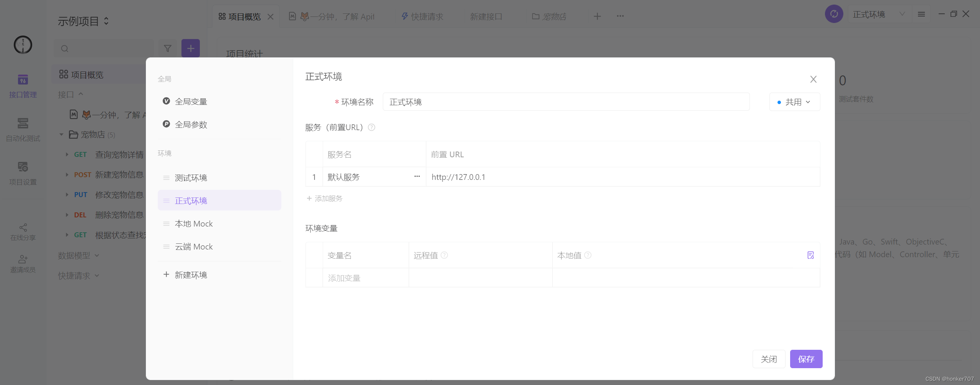Click the bulk edit icon in variables table
The image size is (980, 385).
click(810, 255)
